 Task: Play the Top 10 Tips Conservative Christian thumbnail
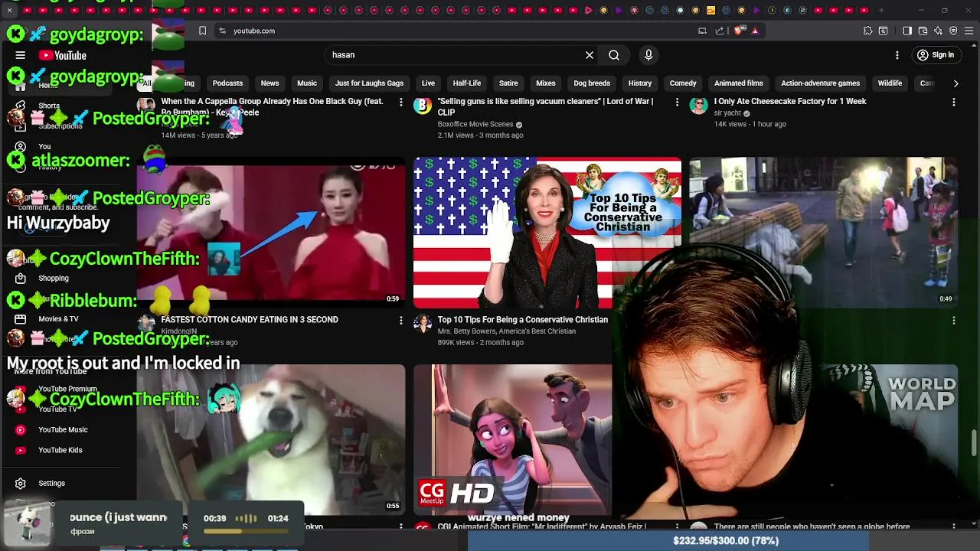pos(547,233)
